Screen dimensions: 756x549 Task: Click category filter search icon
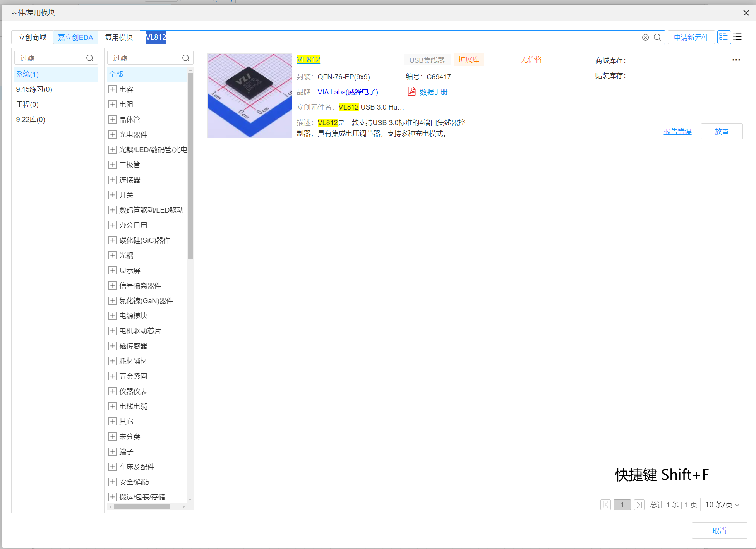click(x=186, y=58)
